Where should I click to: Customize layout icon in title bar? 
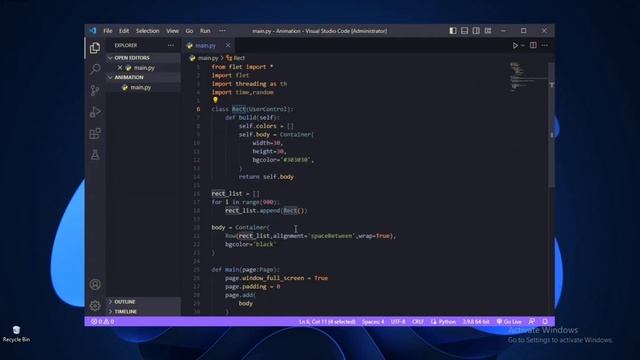pos(488,31)
